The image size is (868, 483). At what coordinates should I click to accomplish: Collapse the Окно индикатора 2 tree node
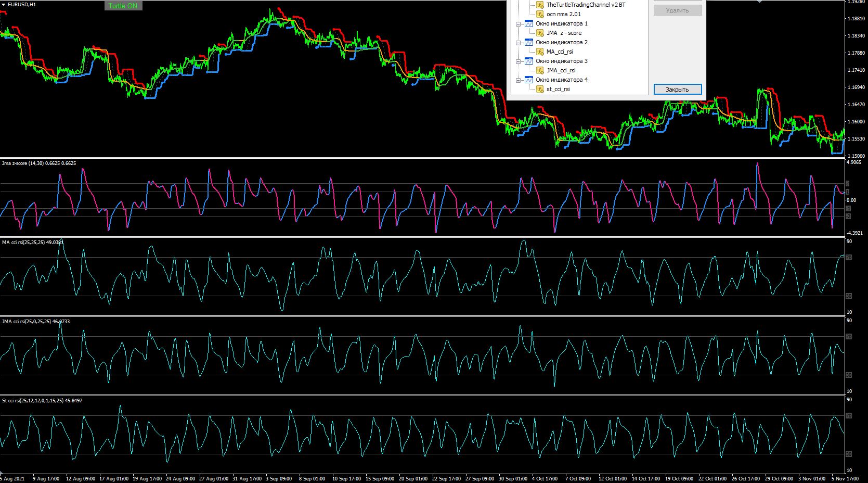click(x=518, y=43)
